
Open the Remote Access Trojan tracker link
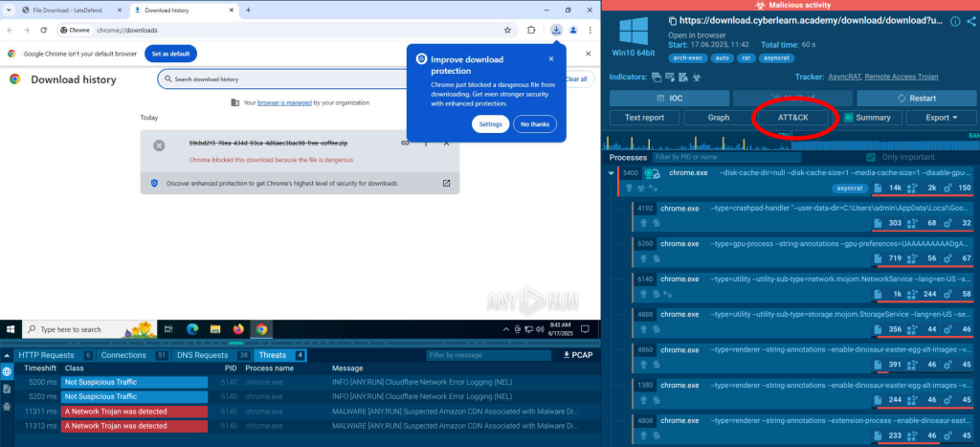click(902, 77)
